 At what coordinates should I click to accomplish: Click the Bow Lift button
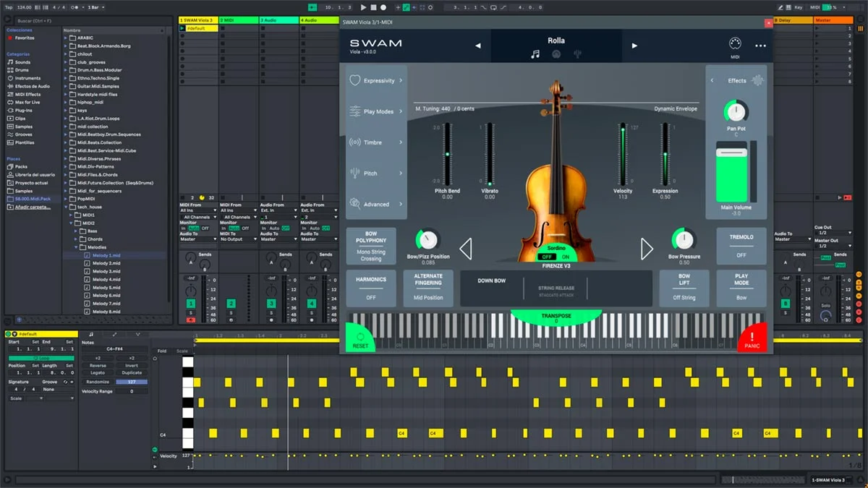pyautogui.click(x=684, y=288)
